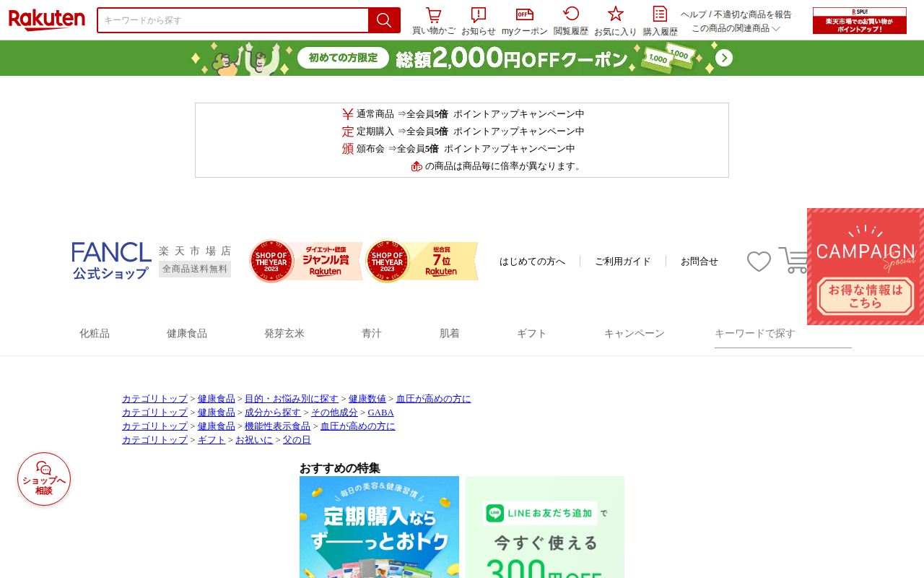The width and height of the screenshot is (924, 578).
Task: Click the 全商品送料無料 label
Action: (x=195, y=269)
